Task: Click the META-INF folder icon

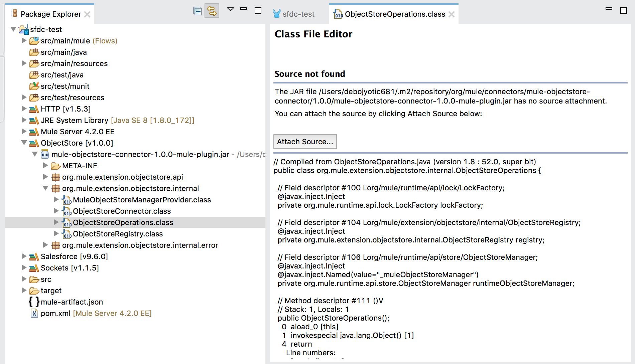Action: coord(55,166)
